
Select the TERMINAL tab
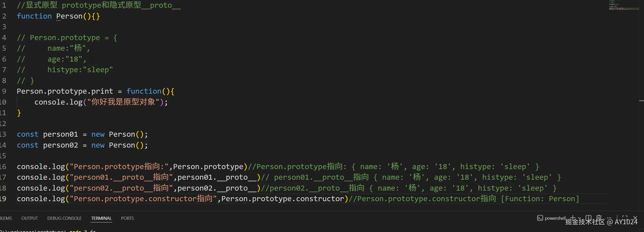[x=101, y=218]
